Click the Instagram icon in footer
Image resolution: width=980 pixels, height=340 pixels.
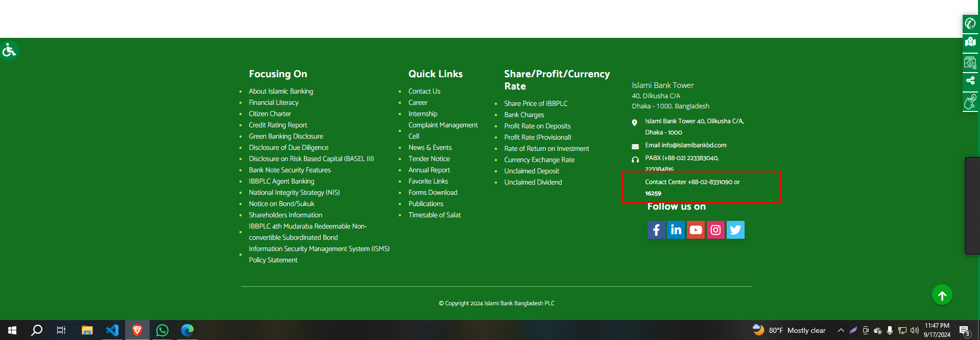click(x=715, y=230)
